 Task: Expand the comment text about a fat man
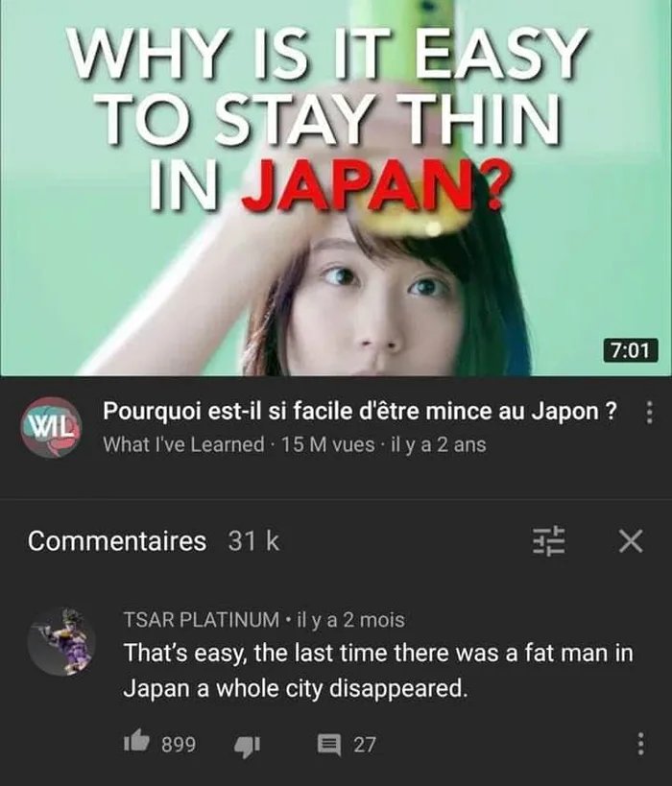[378, 671]
